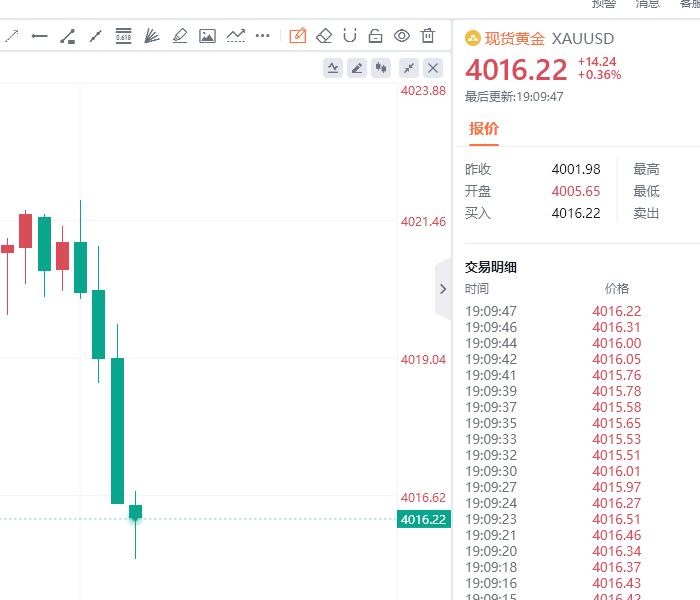
Task: Open the 报价 tab
Action: (x=483, y=129)
